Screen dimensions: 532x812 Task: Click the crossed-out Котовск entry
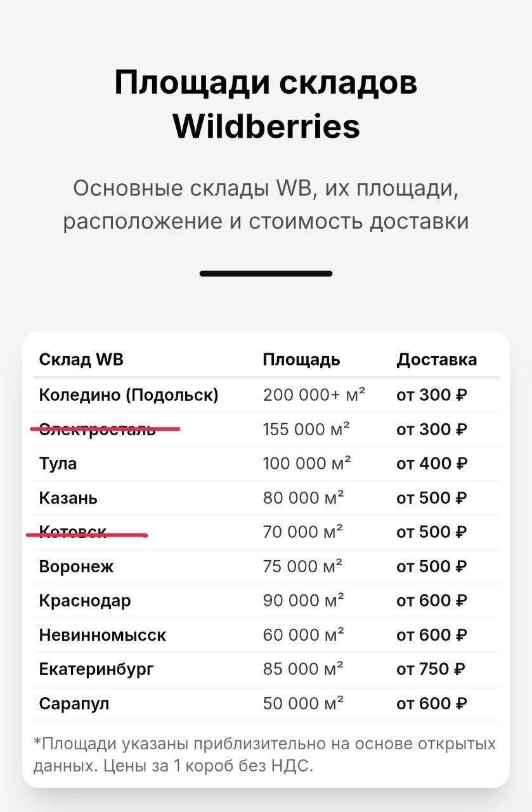[73, 532]
